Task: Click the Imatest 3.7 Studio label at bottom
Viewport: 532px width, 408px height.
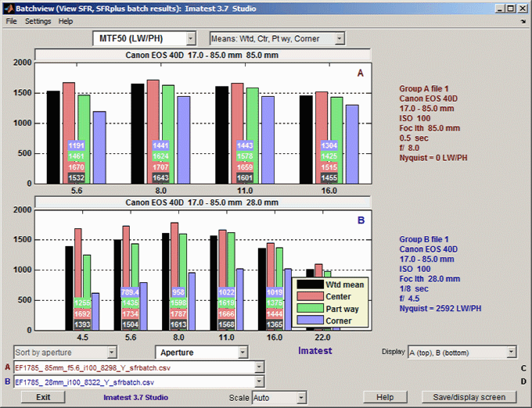Action: tap(135, 398)
